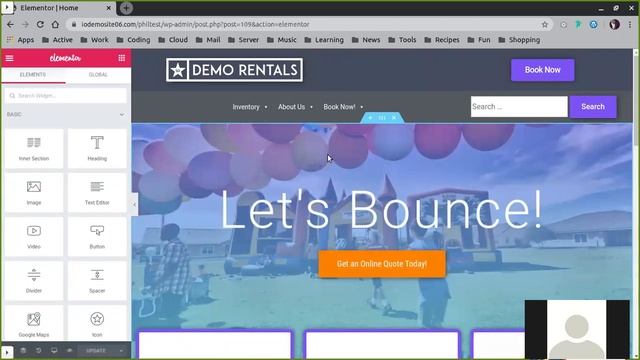640x360 pixels.
Task: Select the Google Maps widget
Action: point(34,324)
